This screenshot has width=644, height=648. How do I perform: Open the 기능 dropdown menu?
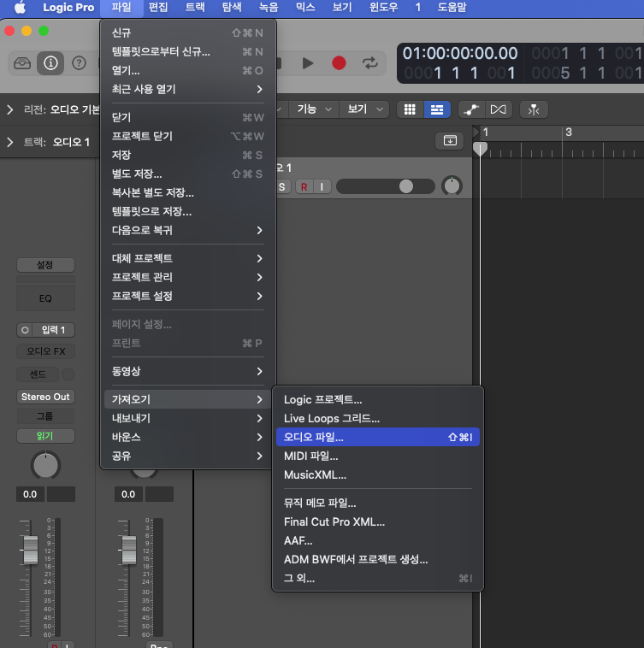tap(314, 109)
